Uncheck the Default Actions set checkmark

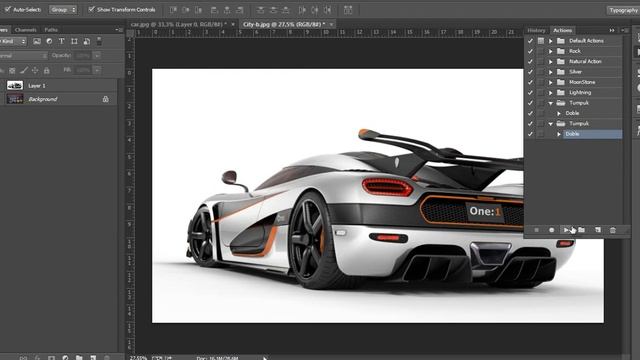530,41
